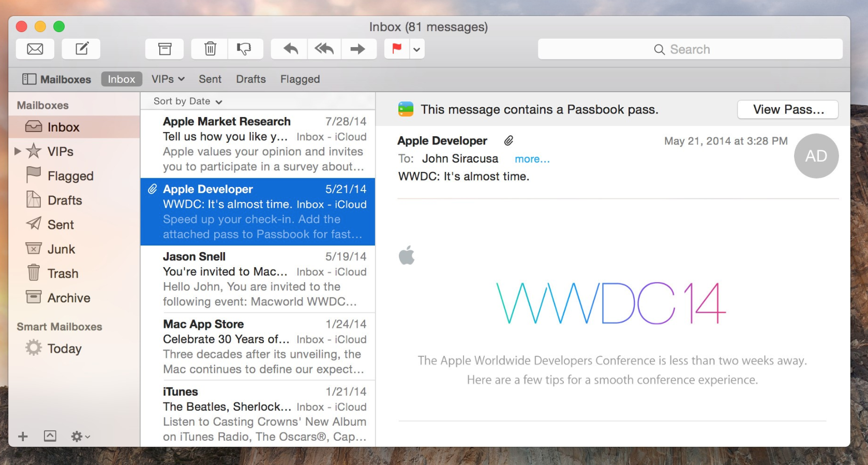This screenshot has width=868, height=465.
Task: Open the gear action menu in sidebar
Action: pyautogui.click(x=80, y=437)
